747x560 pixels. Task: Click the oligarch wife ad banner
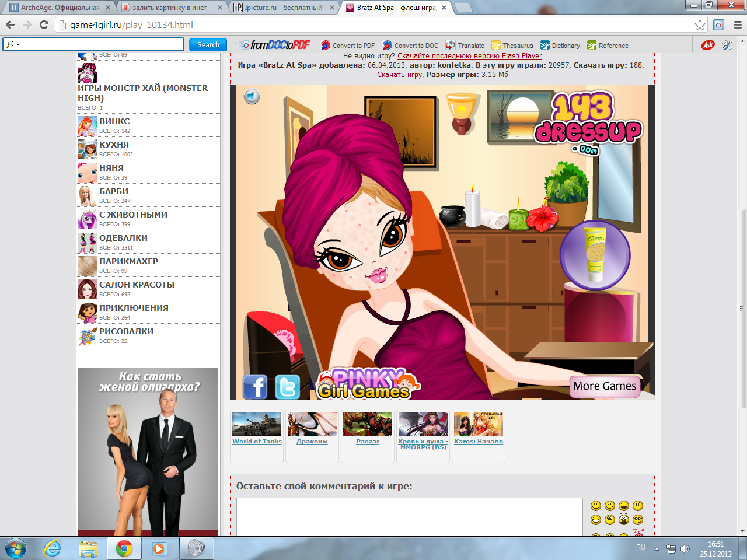click(x=148, y=452)
